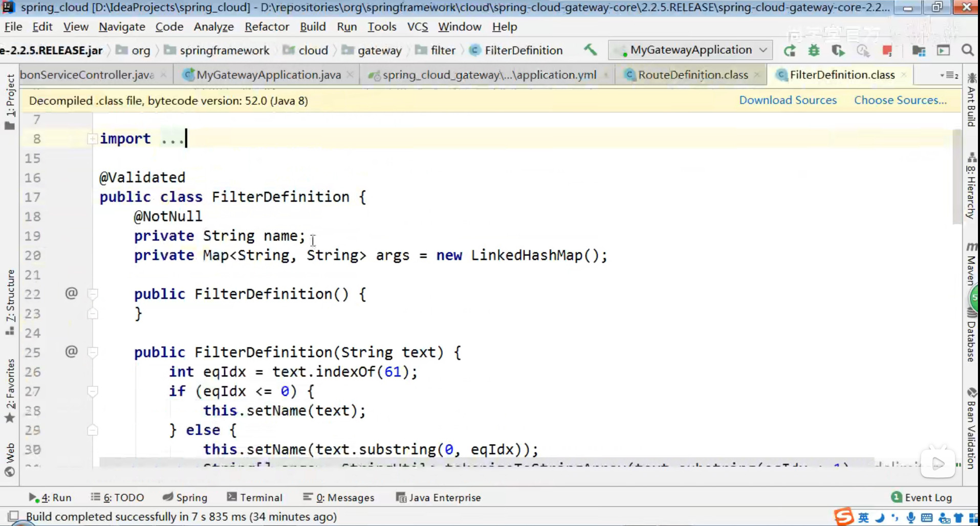Close the MyGatewayApplication.java tab
Screen dimensions: 980x526
tap(350, 75)
